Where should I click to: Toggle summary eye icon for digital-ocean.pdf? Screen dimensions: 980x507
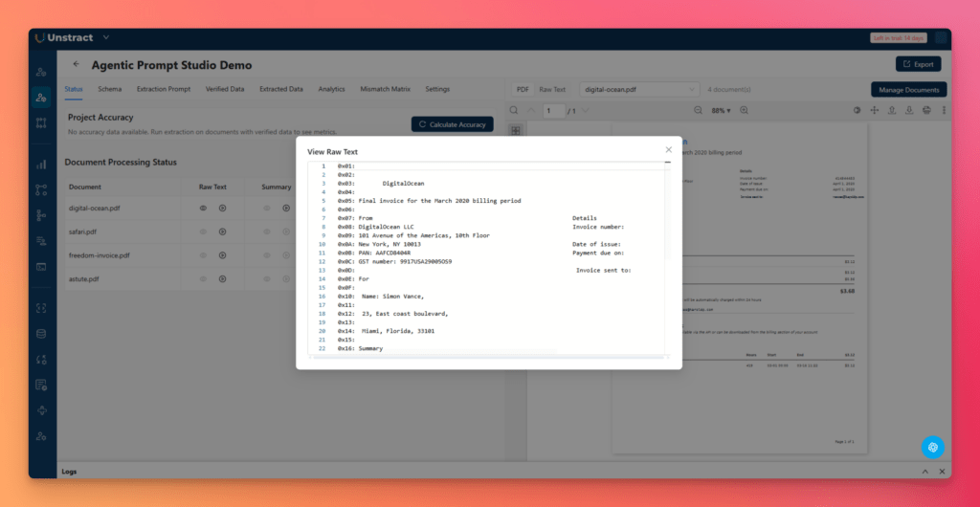(x=267, y=208)
